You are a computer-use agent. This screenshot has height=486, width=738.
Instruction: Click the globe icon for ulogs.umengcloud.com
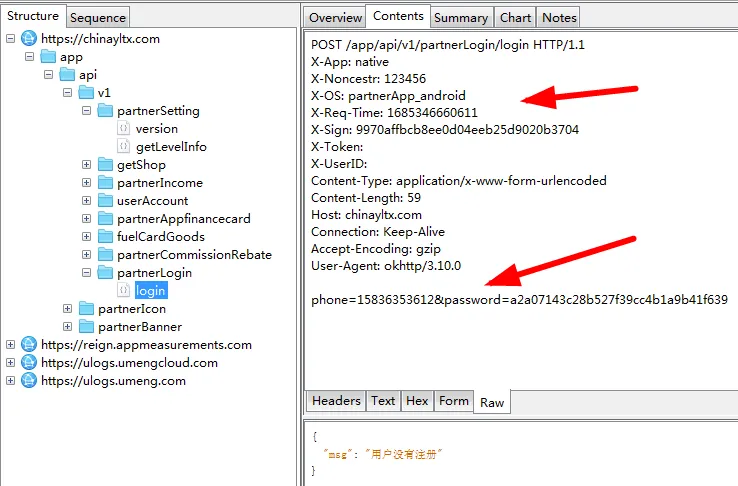pyautogui.click(x=29, y=362)
